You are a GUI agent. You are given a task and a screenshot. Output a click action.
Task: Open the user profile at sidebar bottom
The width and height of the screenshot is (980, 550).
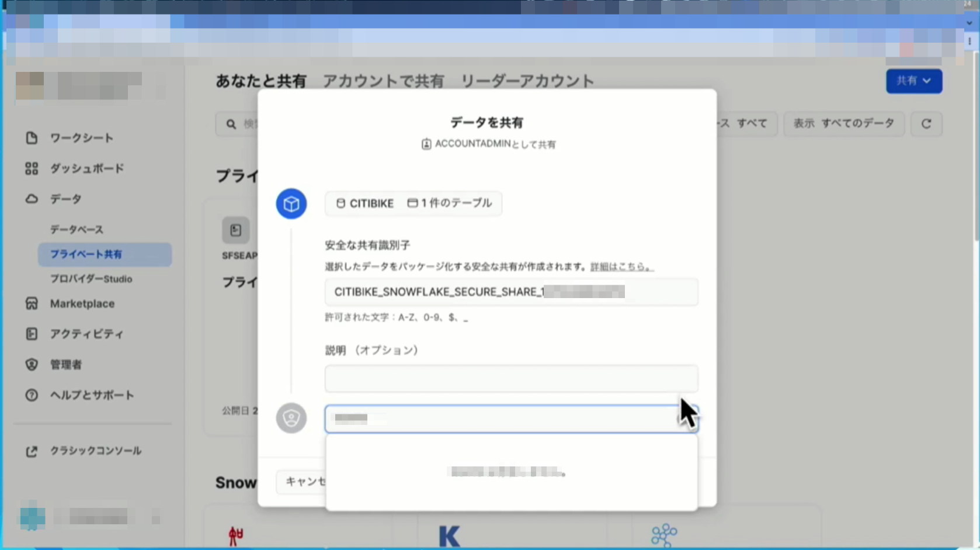pyautogui.click(x=91, y=517)
